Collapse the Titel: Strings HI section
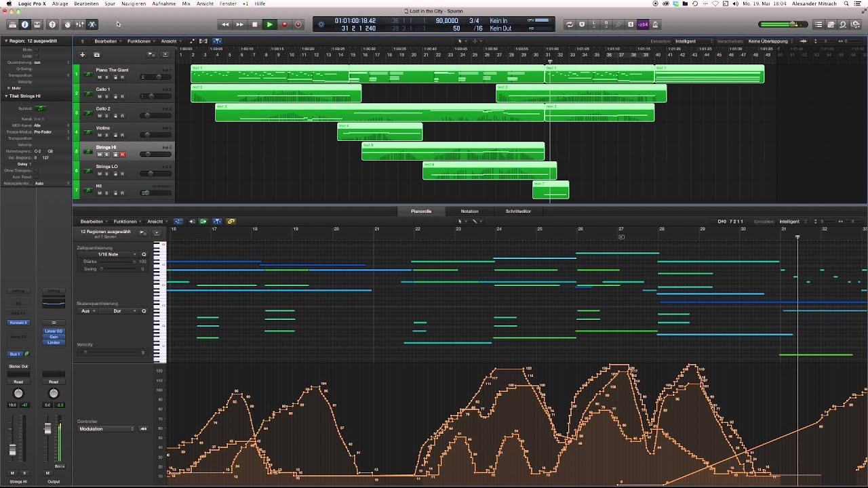Image resolution: width=868 pixels, height=488 pixels. 5,96
